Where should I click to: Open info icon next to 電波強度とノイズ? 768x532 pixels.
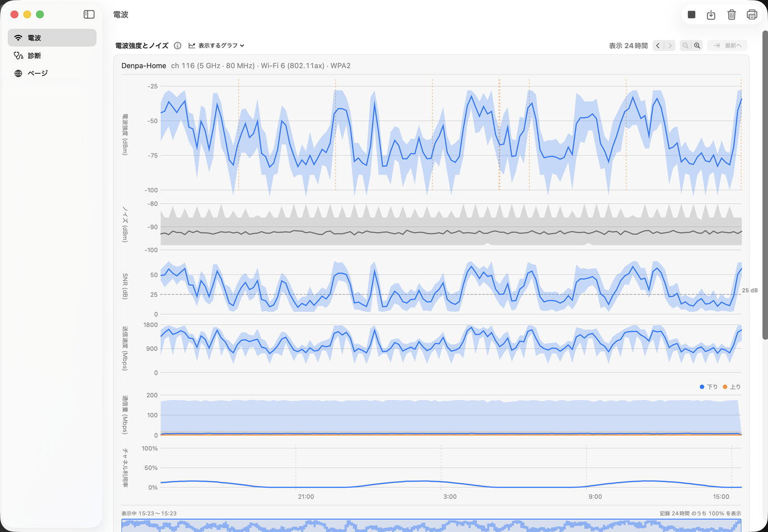177,45
